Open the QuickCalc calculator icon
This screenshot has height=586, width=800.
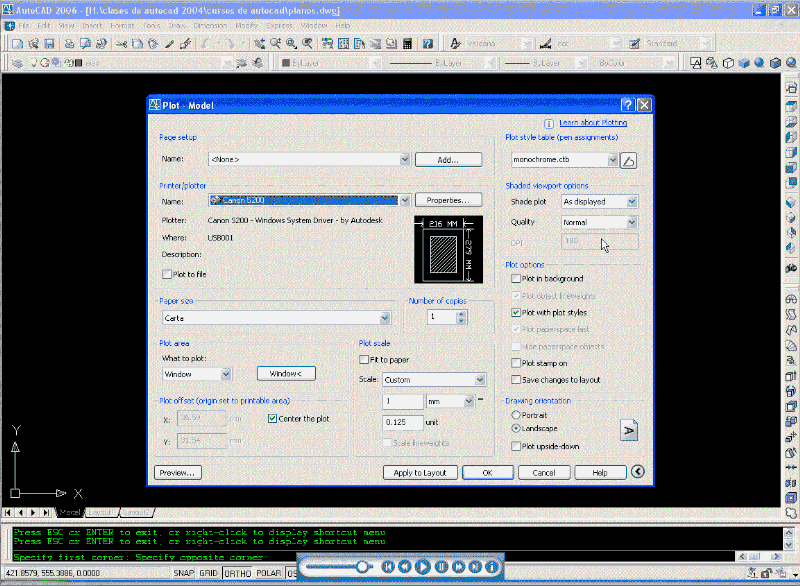(x=407, y=44)
